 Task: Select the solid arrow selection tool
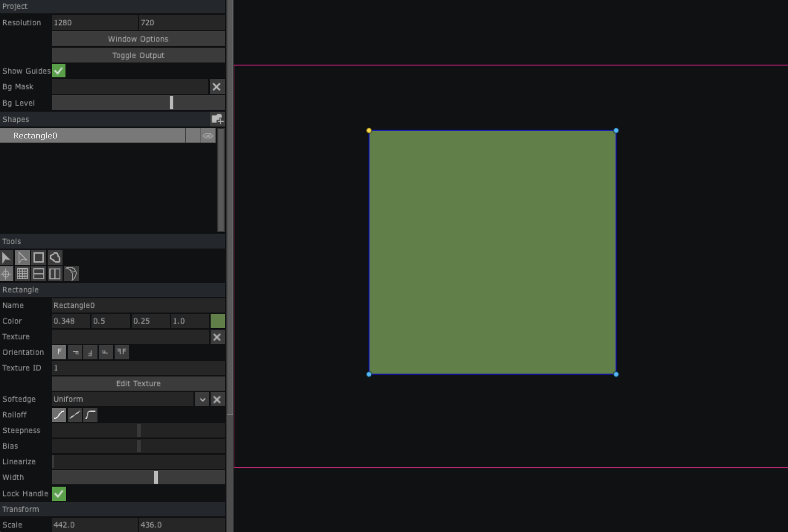(6, 257)
